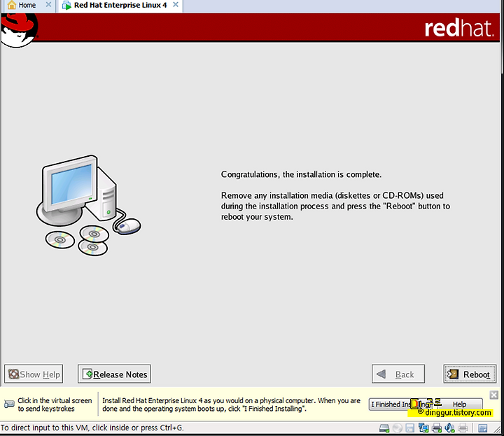Screen dimensions: 504x436
Task: Click the home icon on Home tab
Action: (x=12, y=5)
